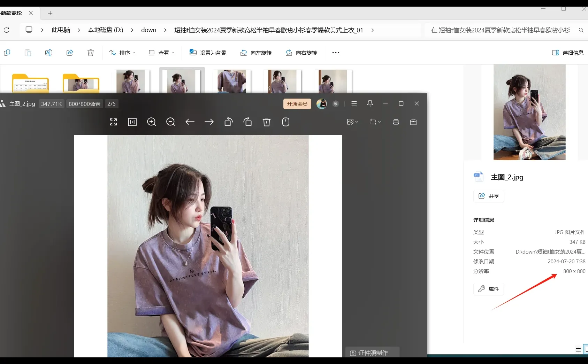This screenshot has height=364, width=588.
Task: Select the zoom in tool in the viewer
Action: tap(151, 122)
